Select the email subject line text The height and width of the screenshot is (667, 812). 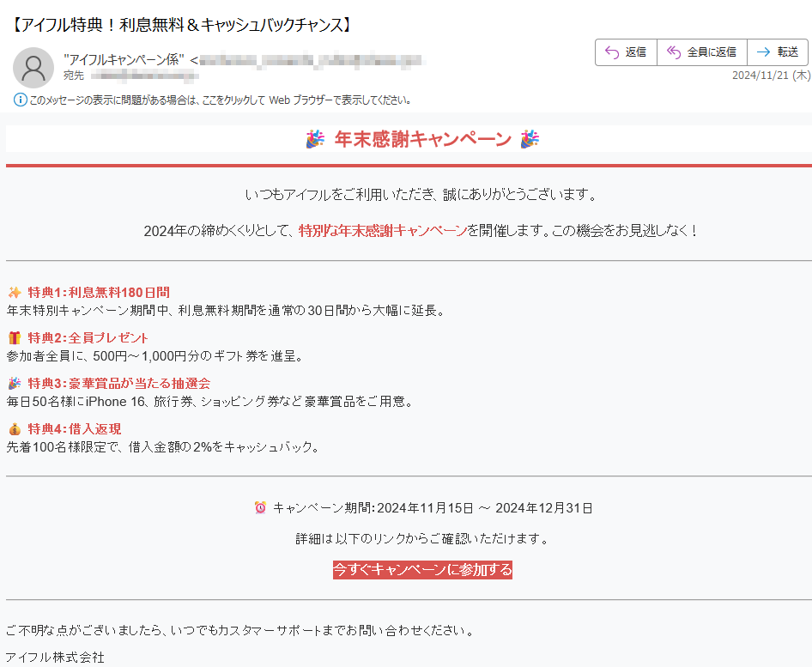click(180, 24)
